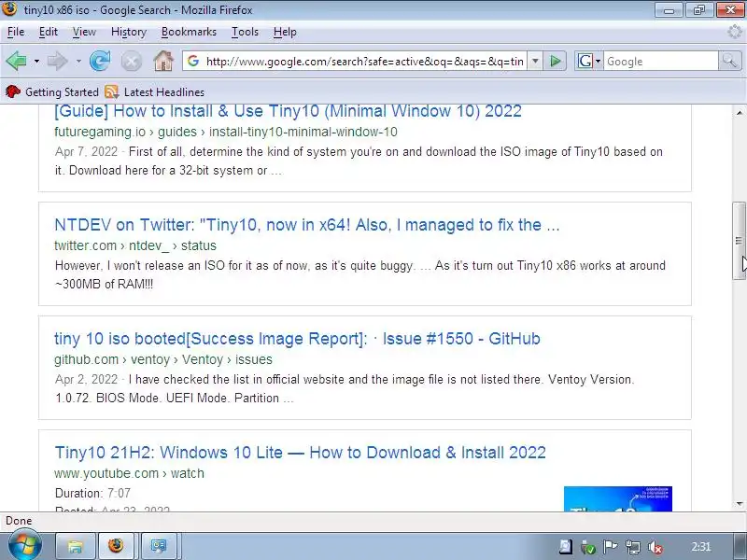Click the green Go arrow beside the URL

555,61
